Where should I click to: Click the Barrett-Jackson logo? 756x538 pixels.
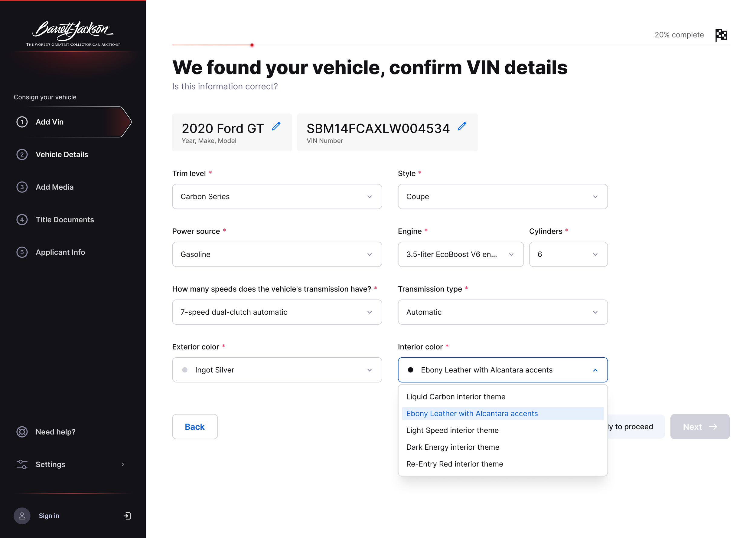73,33
